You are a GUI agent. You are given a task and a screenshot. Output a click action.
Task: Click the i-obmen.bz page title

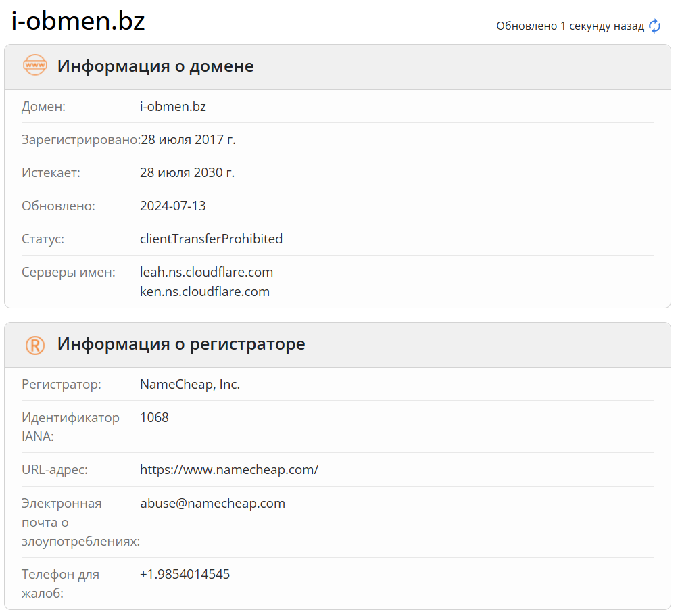[78, 22]
